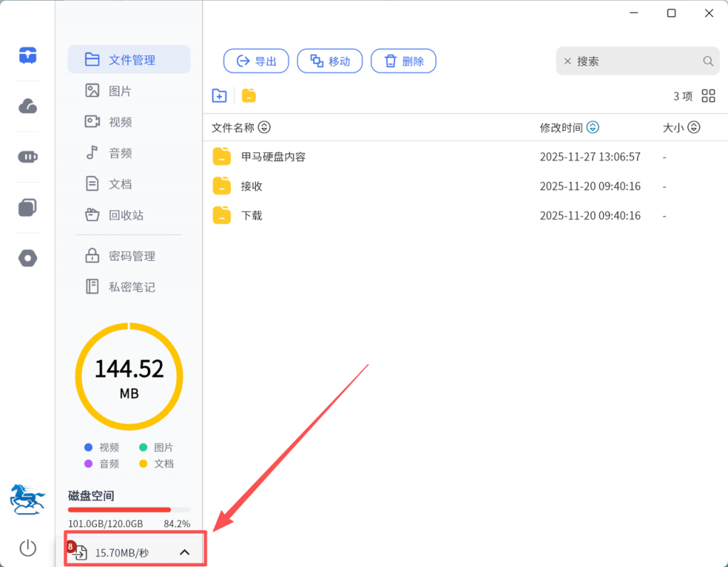
Task: Sort by 文件名称 column arrow
Action: tap(264, 128)
